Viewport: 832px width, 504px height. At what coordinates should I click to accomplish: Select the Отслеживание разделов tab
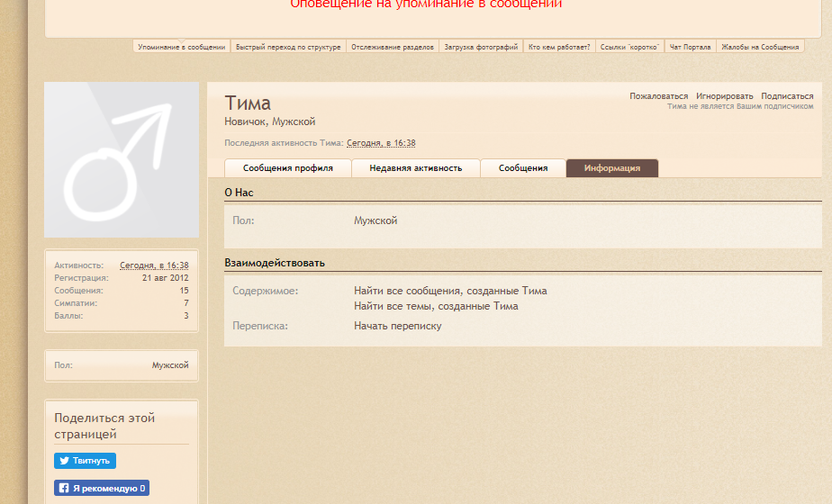click(x=393, y=47)
